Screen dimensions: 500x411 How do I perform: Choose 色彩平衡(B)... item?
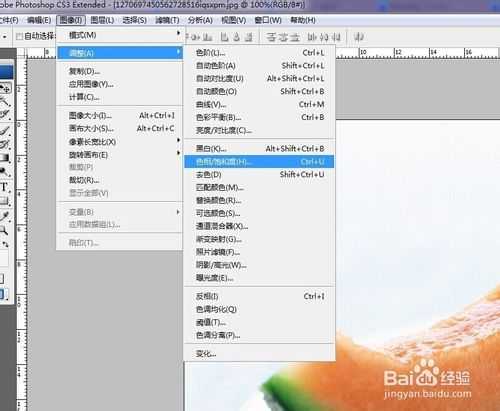259,117
